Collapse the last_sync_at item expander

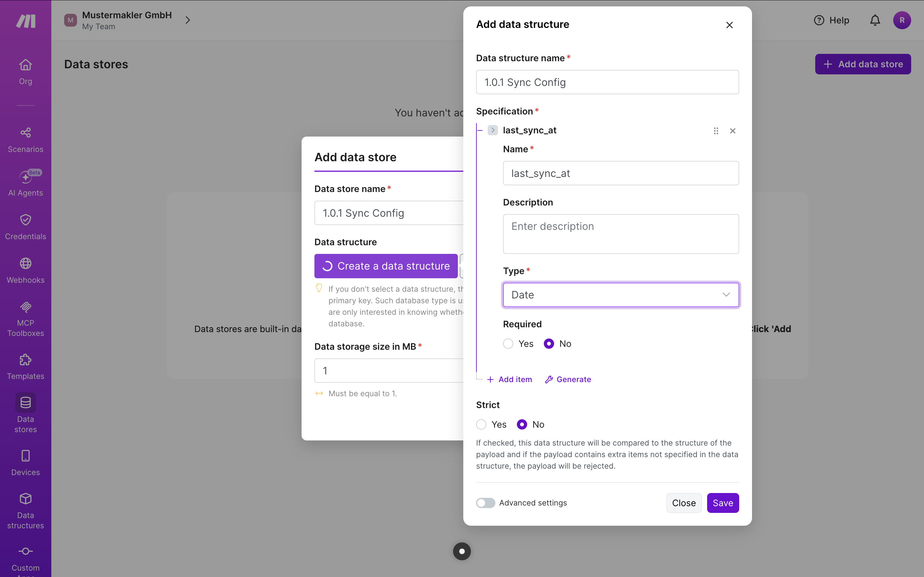click(x=492, y=130)
